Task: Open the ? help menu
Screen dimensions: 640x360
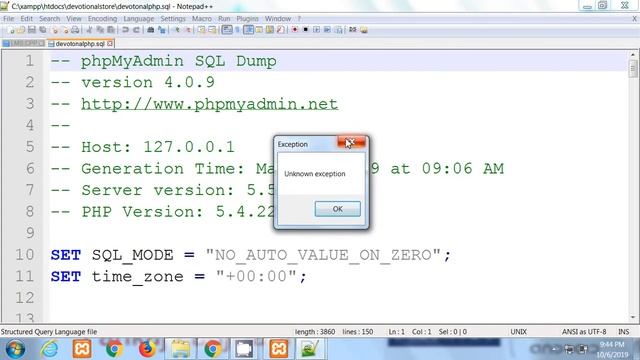Action: coord(299,19)
